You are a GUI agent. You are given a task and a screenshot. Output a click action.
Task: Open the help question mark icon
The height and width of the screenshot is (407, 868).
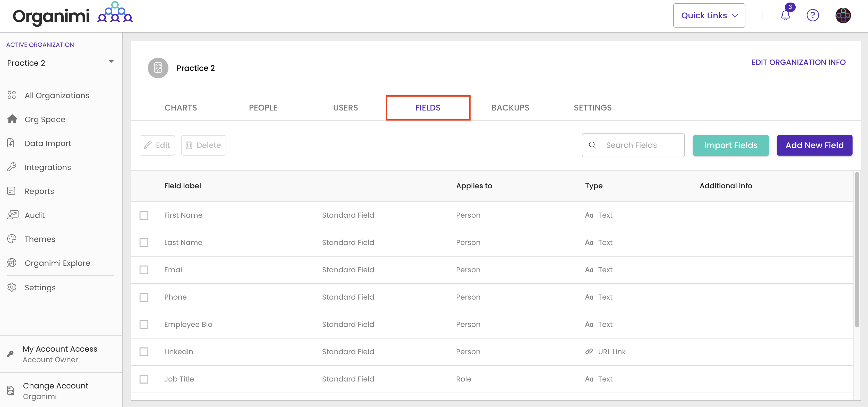pyautogui.click(x=812, y=15)
